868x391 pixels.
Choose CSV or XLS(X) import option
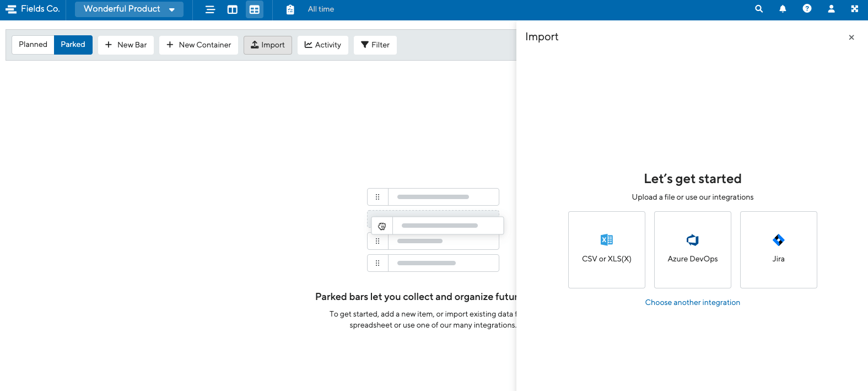pyautogui.click(x=606, y=249)
